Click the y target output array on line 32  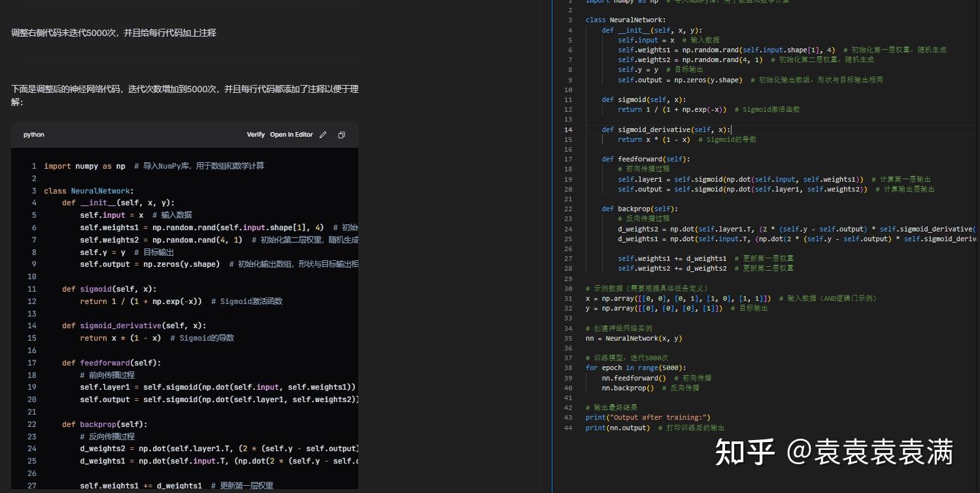(x=654, y=308)
